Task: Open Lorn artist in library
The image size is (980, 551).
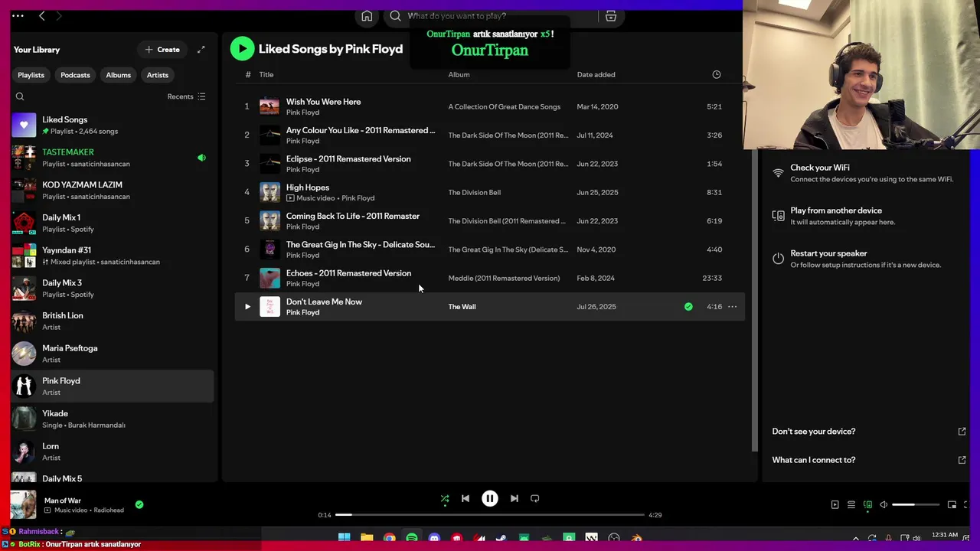Action: [x=112, y=452]
